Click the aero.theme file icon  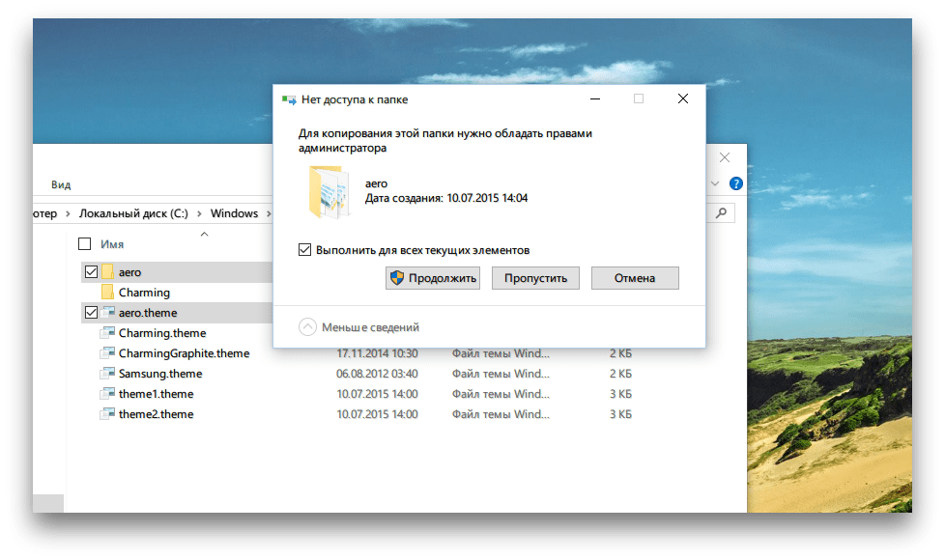coord(108,313)
